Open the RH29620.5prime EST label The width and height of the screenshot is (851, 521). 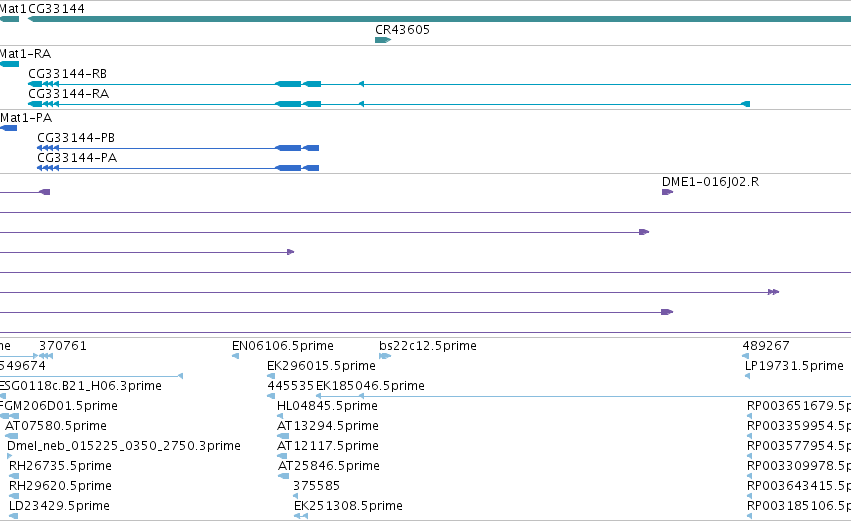point(60,486)
